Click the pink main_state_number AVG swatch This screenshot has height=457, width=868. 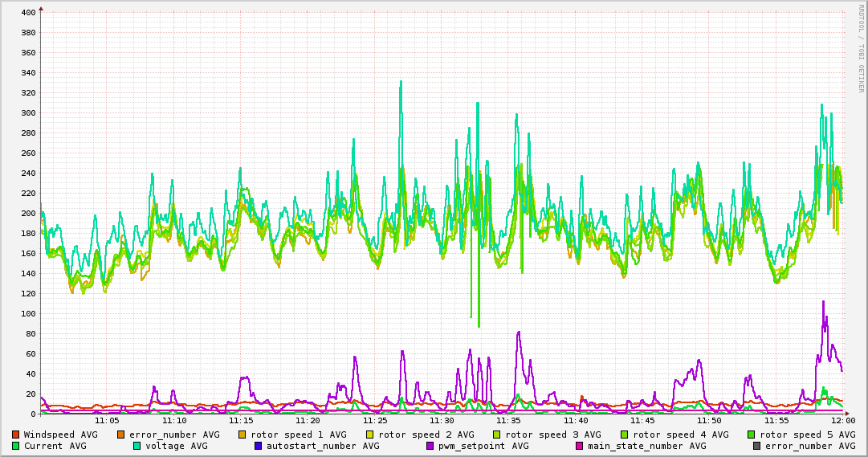click(x=580, y=446)
